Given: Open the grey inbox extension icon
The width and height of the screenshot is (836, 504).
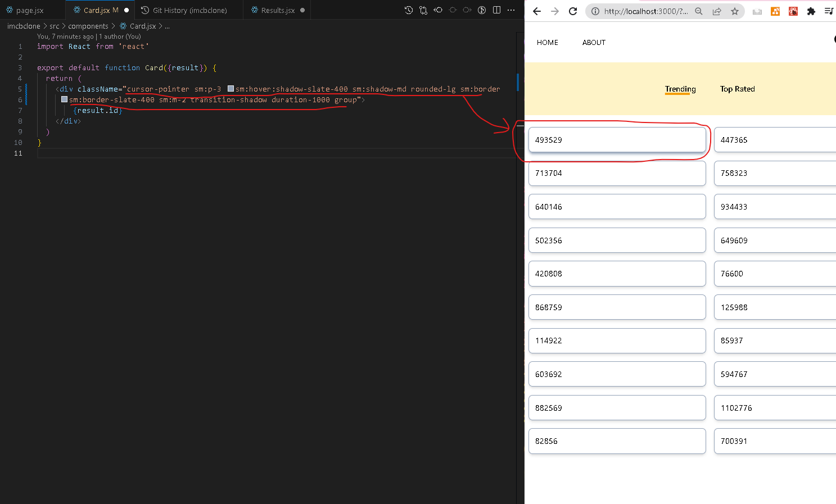Looking at the screenshot, I should point(757,11).
